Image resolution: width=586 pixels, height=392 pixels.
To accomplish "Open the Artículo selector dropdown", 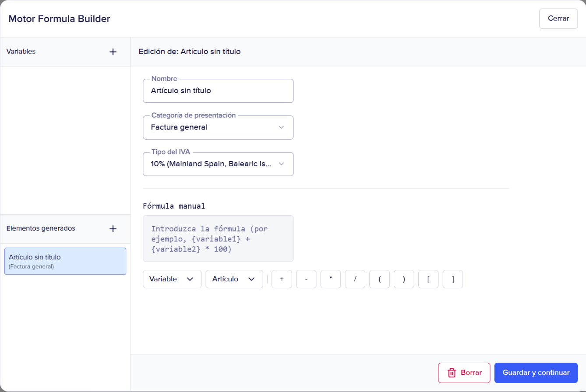I will click(234, 279).
